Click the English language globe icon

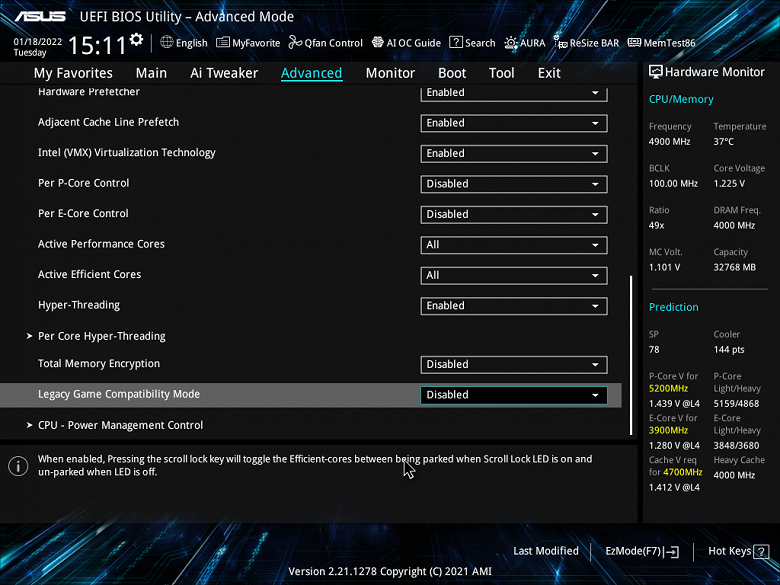[x=167, y=42]
